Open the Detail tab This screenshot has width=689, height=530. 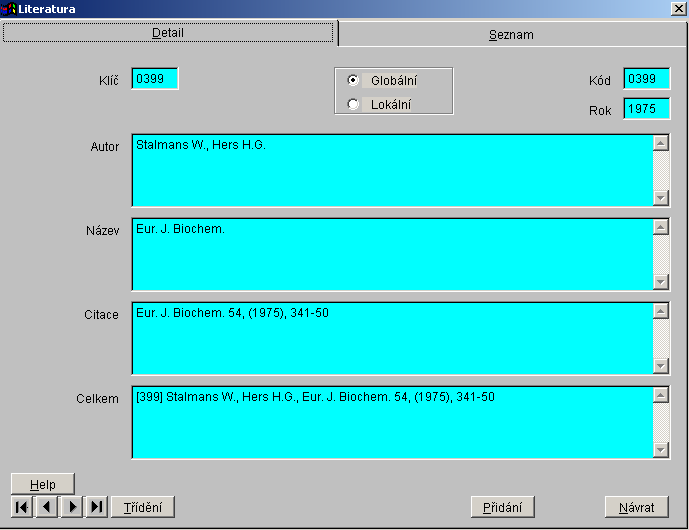[168, 33]
